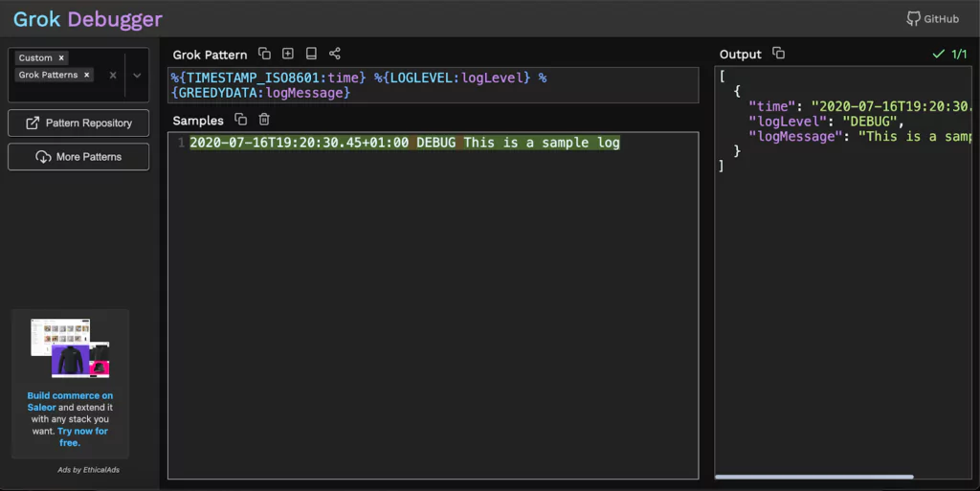The image size is (980, 491).
Task: Click inside the Grok Pattern input field
Action: [x=434, y=85]
